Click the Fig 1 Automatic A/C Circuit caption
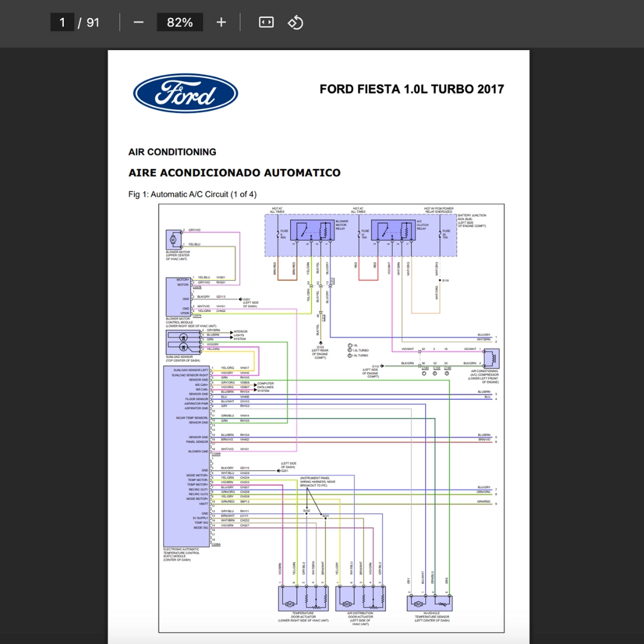The height and width of the screenshot is (644, 644). coord(192,194)
